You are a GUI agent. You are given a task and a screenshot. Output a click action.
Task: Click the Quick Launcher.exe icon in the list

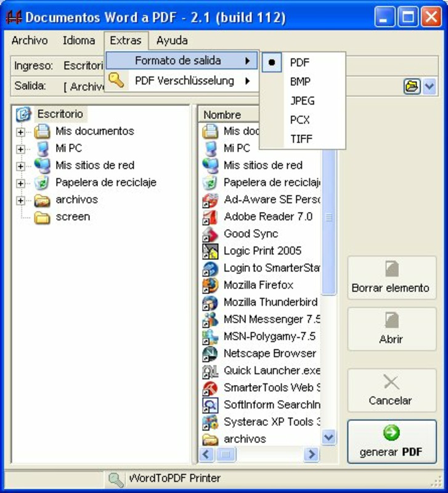tap(210, 371)
